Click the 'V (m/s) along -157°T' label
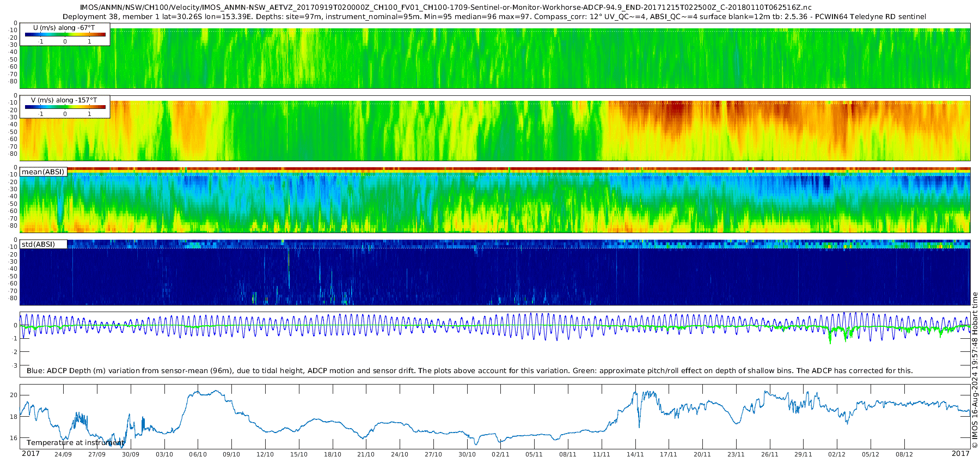980x463 pixels. [64, 100]
